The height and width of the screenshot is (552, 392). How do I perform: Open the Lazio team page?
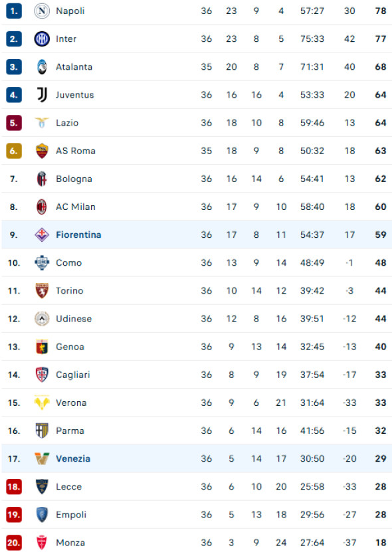[x=67, y=123]
